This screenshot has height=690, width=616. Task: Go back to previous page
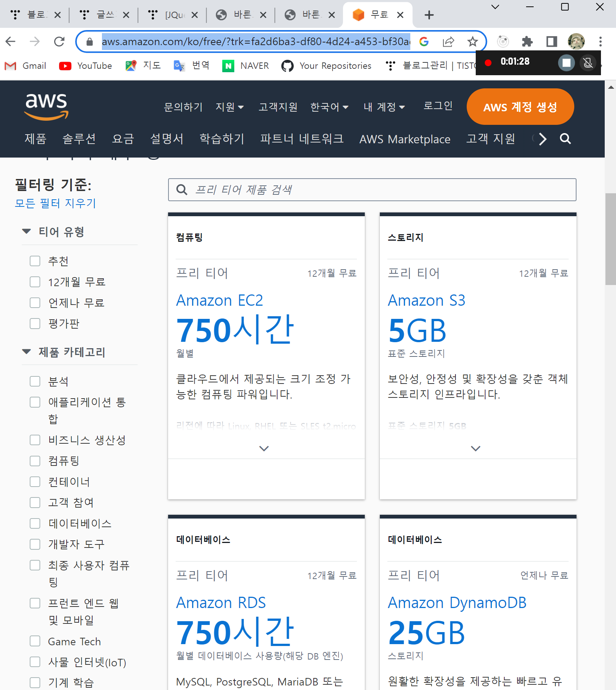pos(11,41)
